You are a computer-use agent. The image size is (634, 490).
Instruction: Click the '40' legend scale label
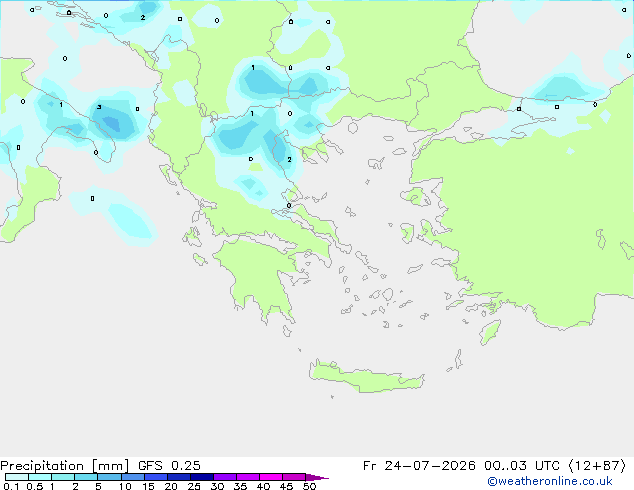tap(263, 486)
